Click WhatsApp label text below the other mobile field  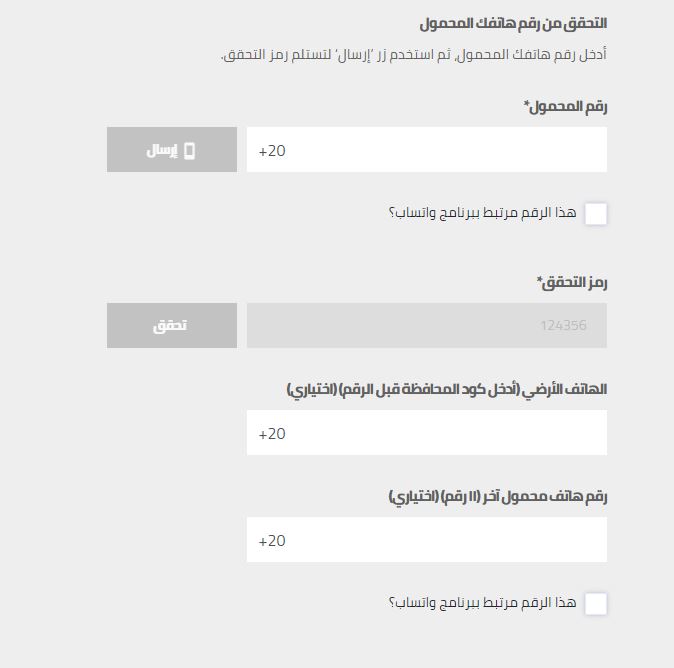[482, 603]
